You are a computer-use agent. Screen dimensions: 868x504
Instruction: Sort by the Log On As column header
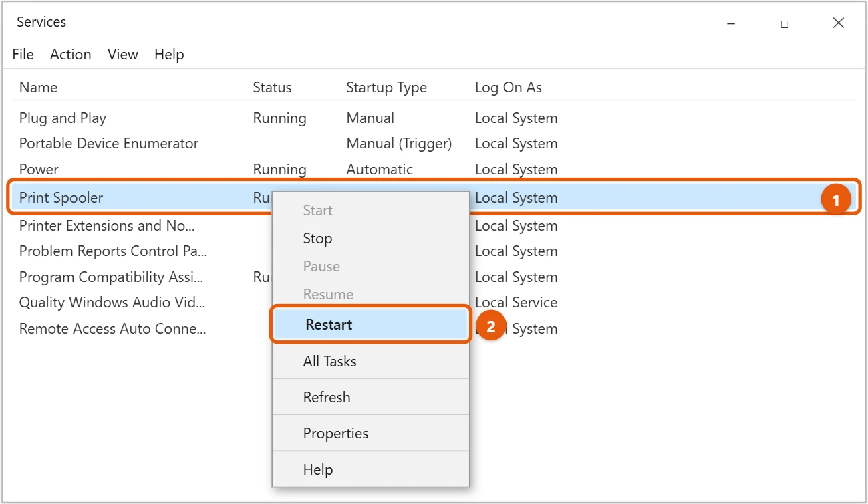pyautogui.click(x=509, y=88)
